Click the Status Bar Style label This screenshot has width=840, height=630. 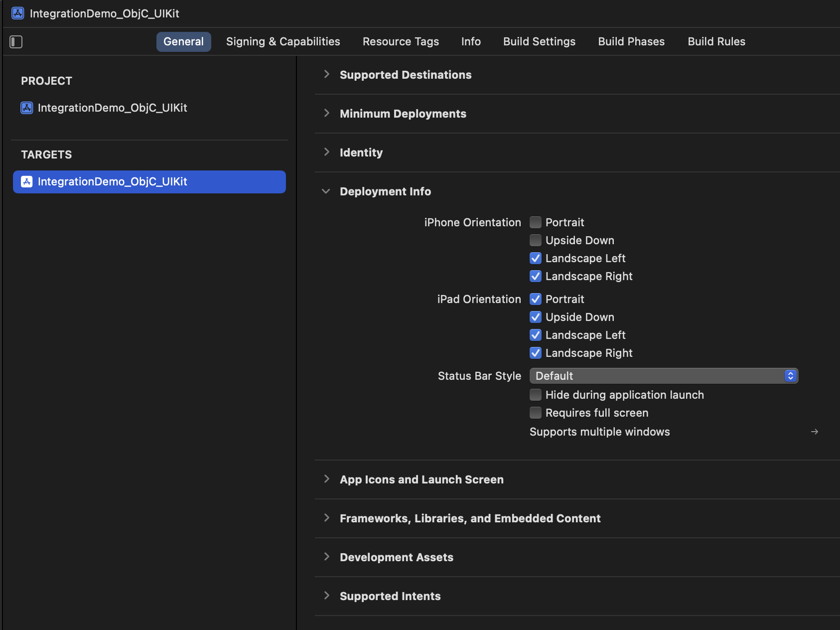(x=479, y=376)
